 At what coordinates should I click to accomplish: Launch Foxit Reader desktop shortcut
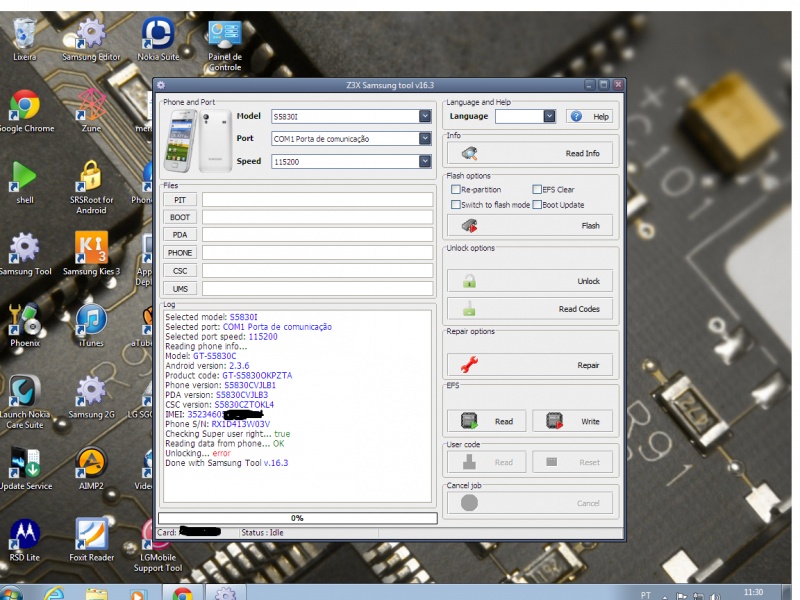pos(91,540)
